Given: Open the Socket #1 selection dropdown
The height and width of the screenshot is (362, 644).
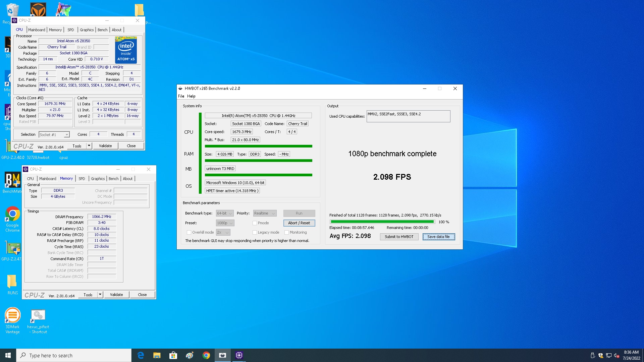Looking at the screenshot, I should pyautogui.click(x=54, y=134).
